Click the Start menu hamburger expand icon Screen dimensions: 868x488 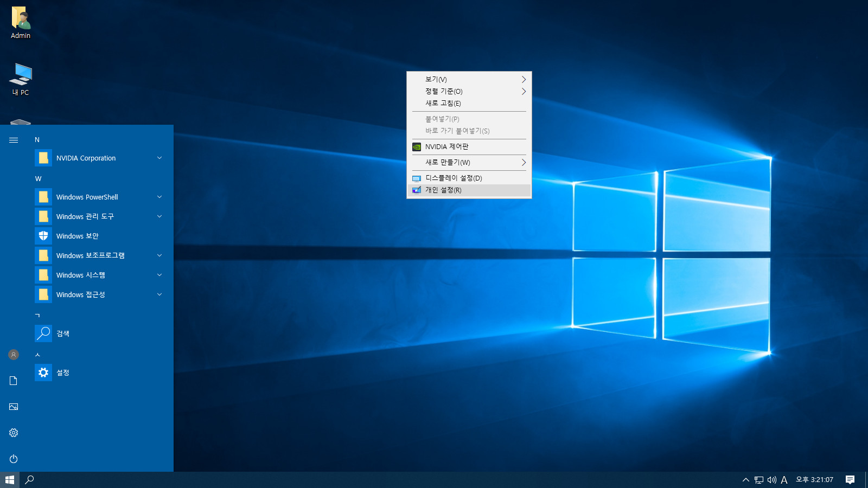tap(14, 140)
